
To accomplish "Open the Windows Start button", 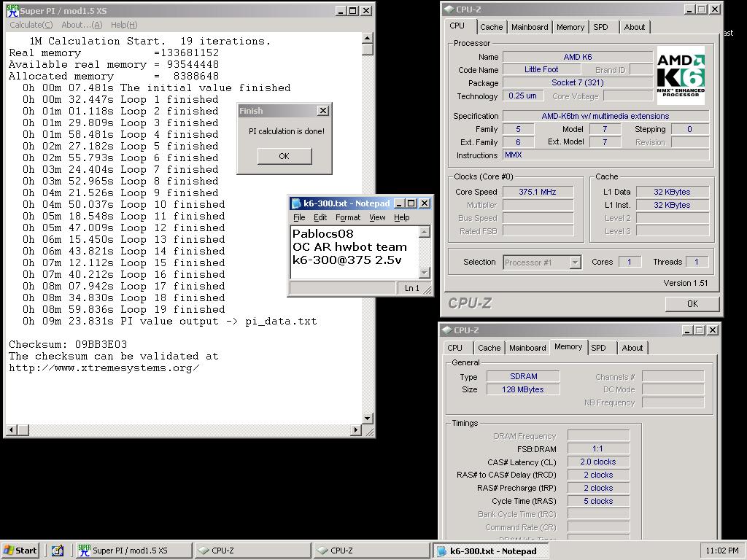I will [20, 551].
